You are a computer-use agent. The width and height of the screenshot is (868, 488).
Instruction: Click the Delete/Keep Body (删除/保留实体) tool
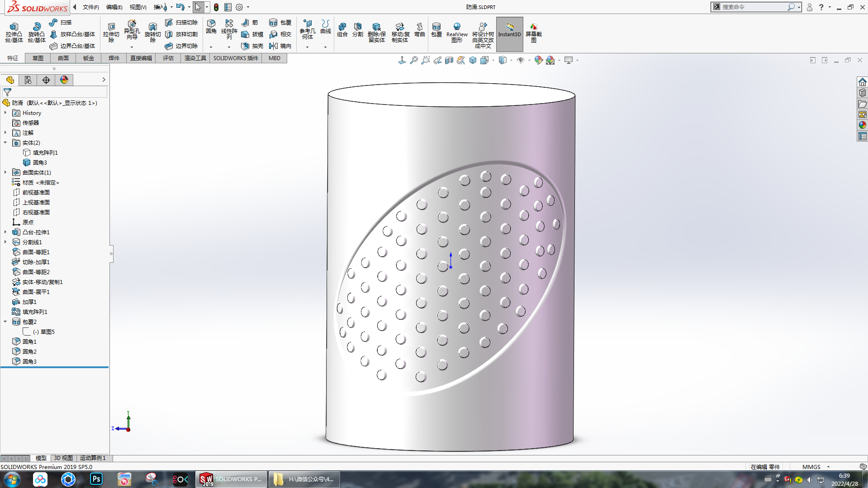[x=377, y=33]
